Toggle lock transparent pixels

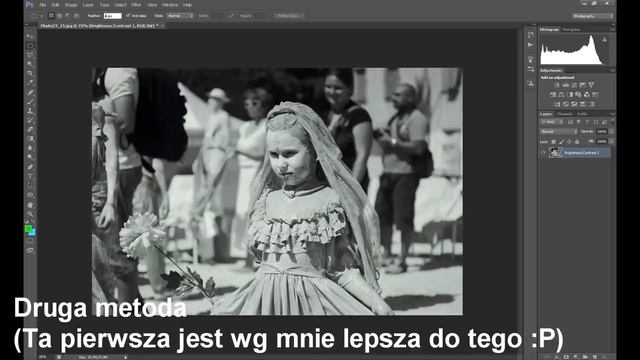click(x=553, y=142)
